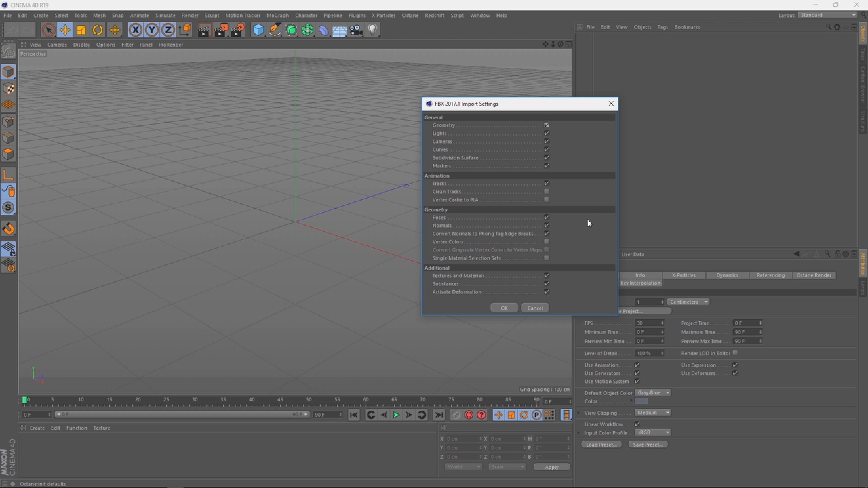Click the Subdivision Surface generator icon
This screenshot has height=488, width=868.
291,30
